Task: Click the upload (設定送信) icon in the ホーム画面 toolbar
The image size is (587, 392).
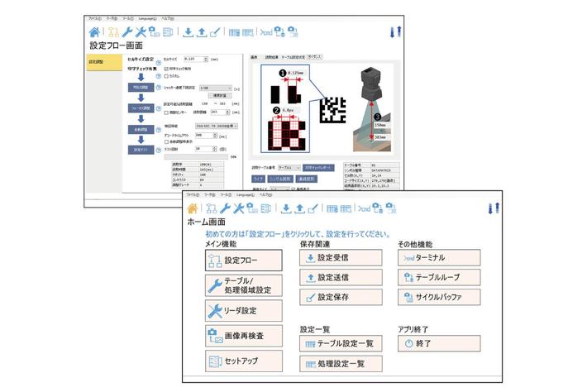Action: (x=298, y=209)
